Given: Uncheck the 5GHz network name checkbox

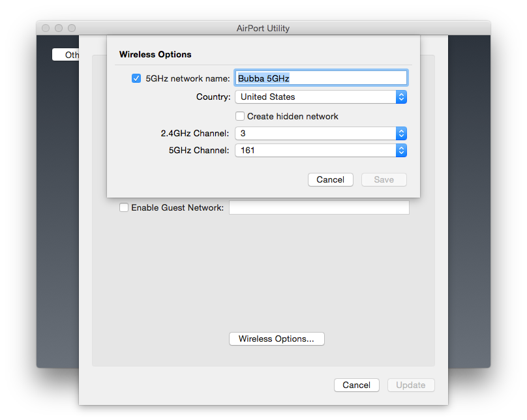Looking at the screenshot, I should click(x=136, y=78).
